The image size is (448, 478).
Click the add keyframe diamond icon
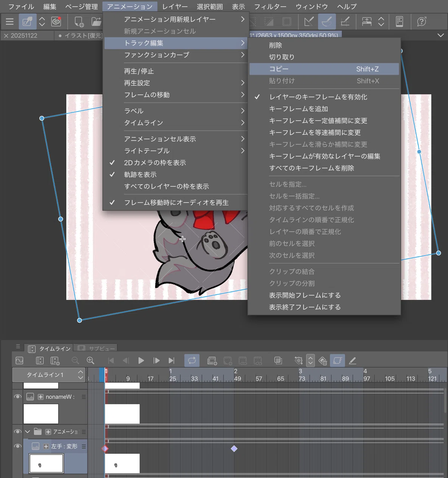[x=298, y=360]
